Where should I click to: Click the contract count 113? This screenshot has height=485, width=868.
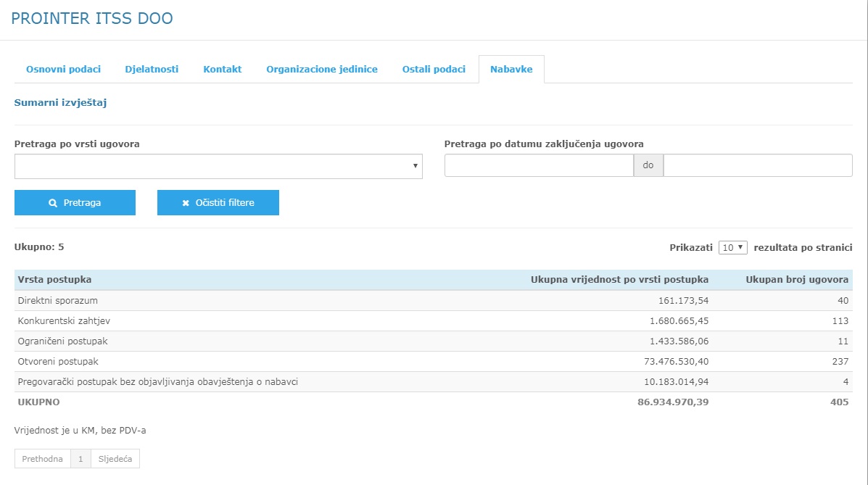point(840,321)
